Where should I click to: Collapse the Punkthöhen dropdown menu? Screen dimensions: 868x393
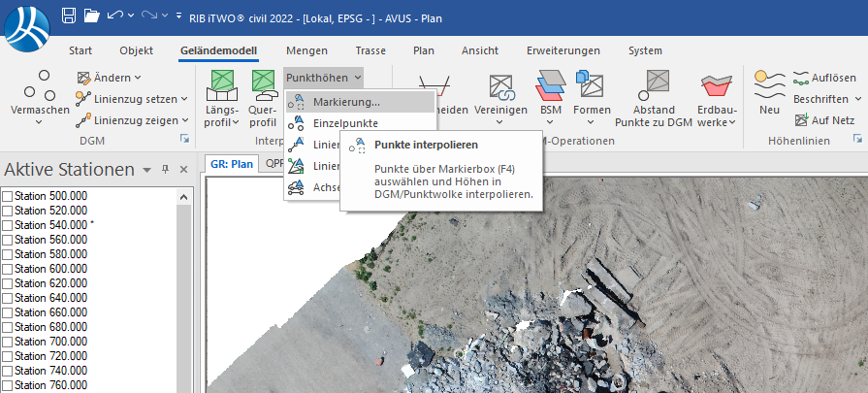point(324,77)
